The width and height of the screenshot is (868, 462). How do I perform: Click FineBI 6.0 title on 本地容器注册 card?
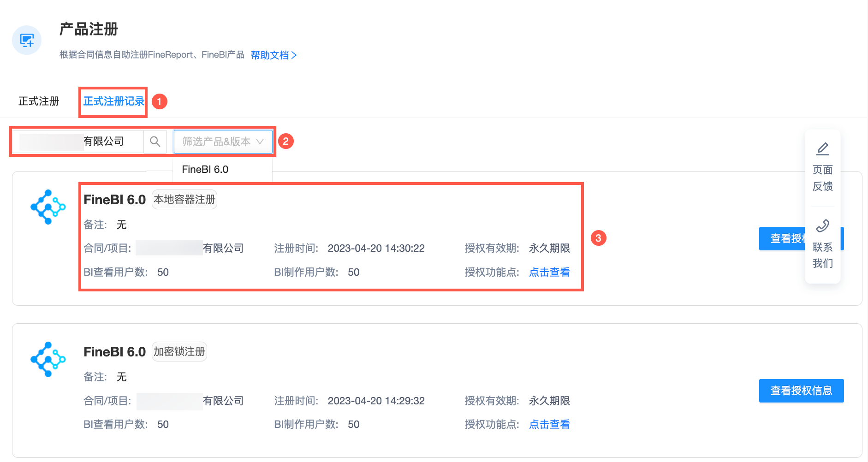click(x=114, y=200)
